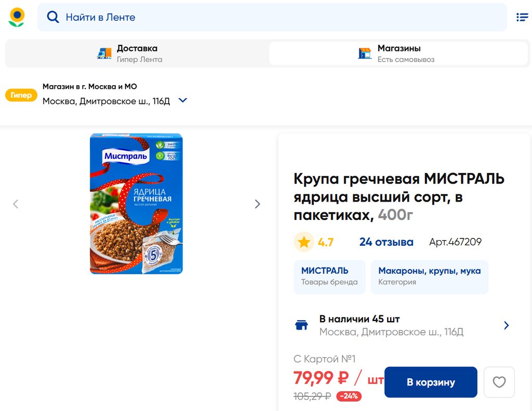The height and width of the screenshot is (411, 532).
Task: Click the shop availability icon
Action: pos(301,325)
